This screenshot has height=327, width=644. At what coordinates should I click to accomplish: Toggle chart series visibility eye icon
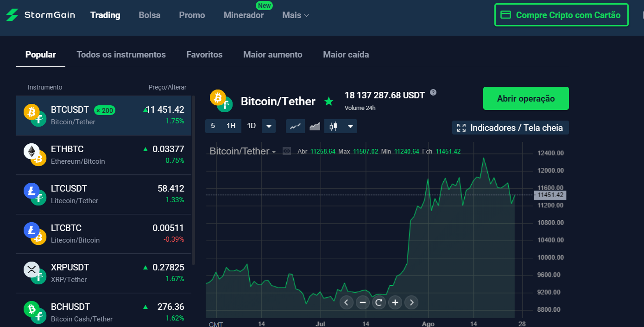[x=287, y=151]
